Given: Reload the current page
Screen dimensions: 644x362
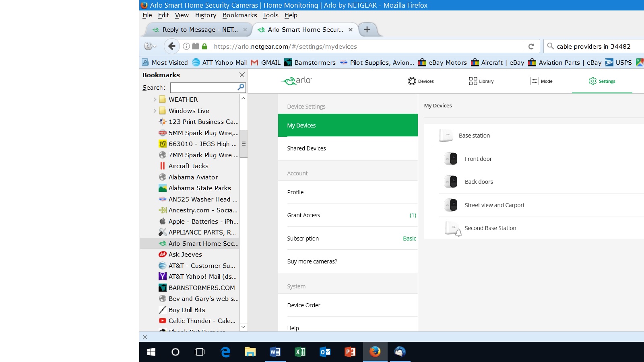Looking at the screenshot, I should click(x=531, y=46).
